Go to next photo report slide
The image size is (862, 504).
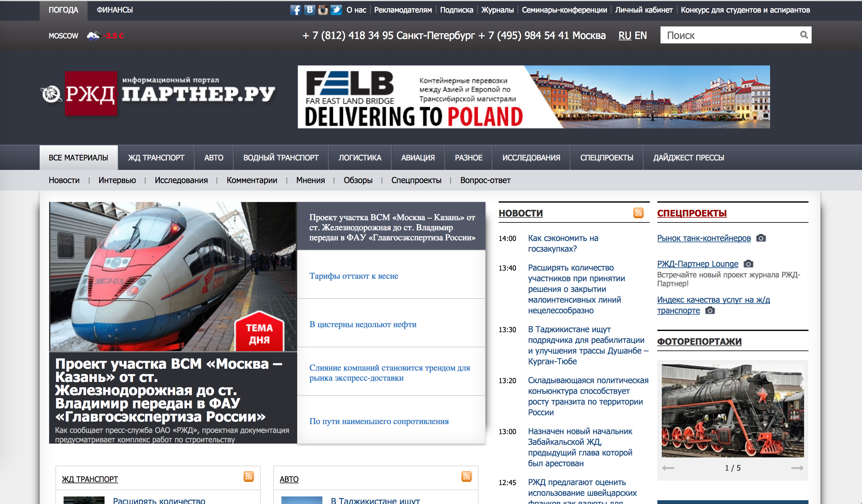[797, 468]
